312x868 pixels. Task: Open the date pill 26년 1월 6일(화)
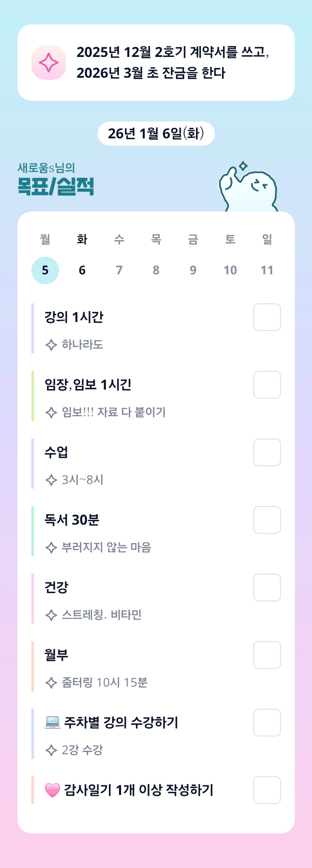click(x=156, y=133)
